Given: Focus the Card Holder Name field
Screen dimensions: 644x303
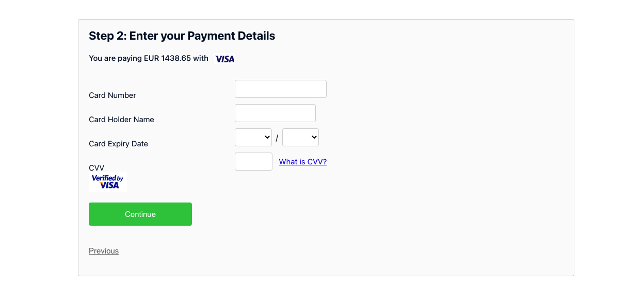Looking at the screenshot, I should click(275, 113).
